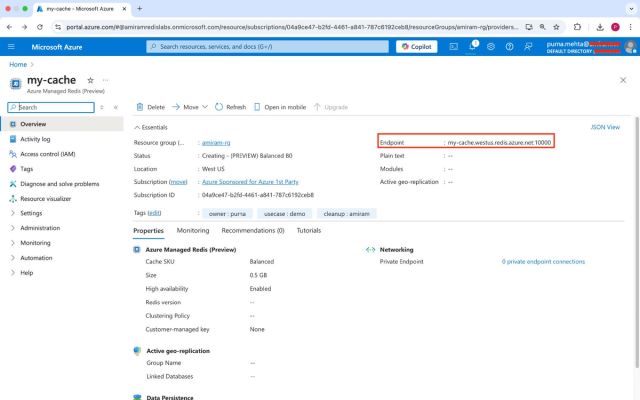Open JSON View link

[605, 127]
